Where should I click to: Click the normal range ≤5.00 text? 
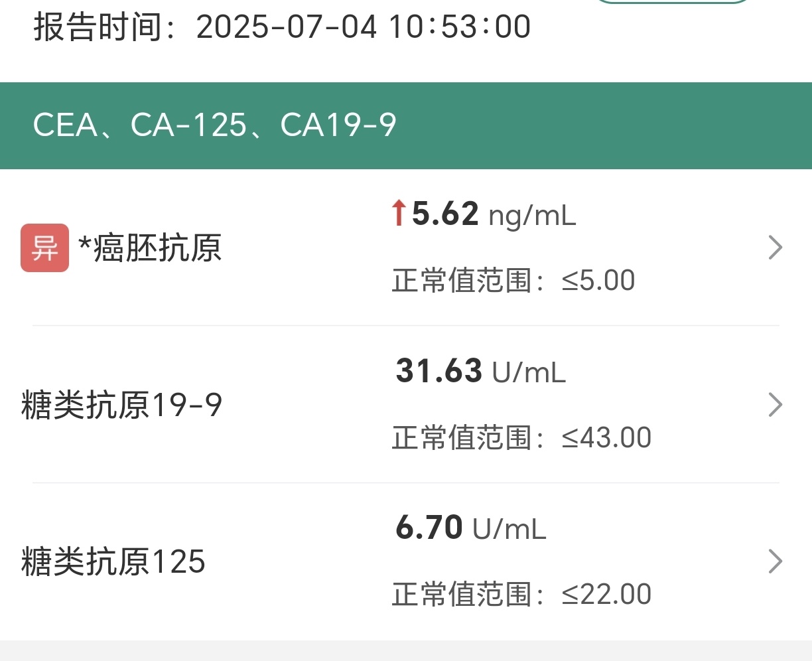[513, 281]
